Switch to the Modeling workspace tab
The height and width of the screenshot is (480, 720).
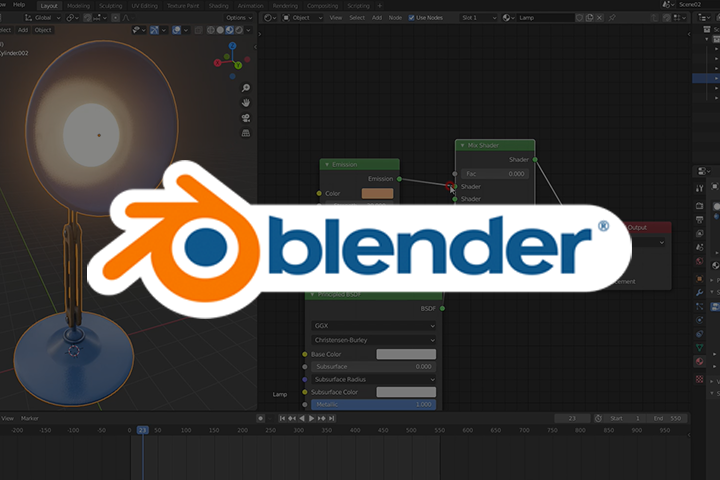pyautogui.click(x=79, y=6)
